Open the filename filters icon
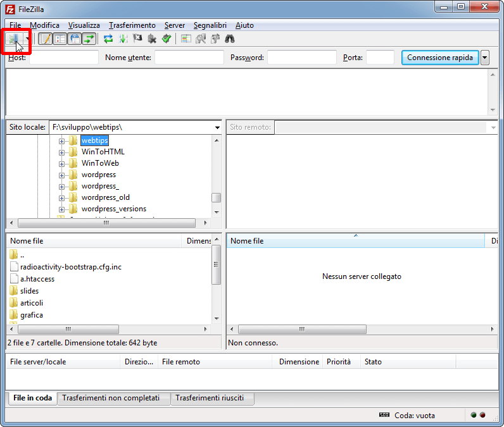The width and height of the screenshot is (504, 427). pos(186,39)
